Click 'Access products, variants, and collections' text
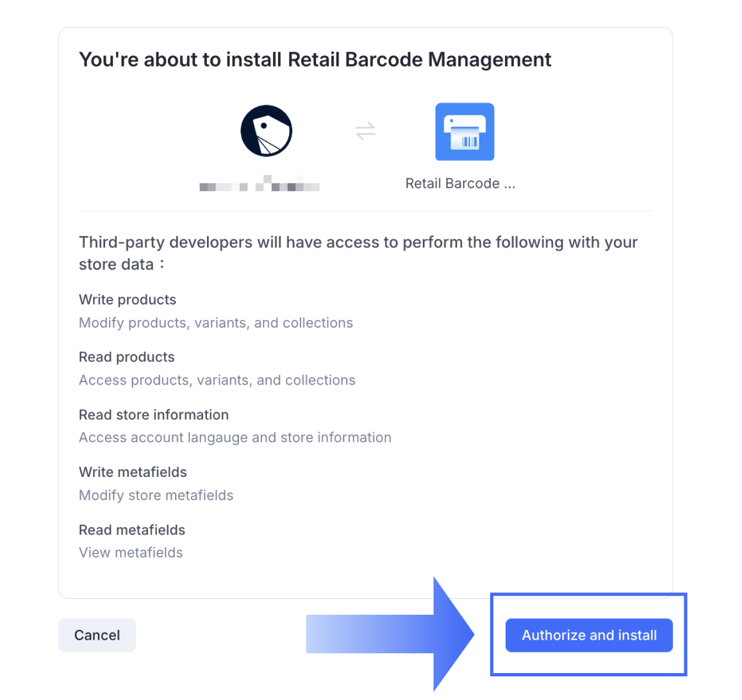Image resolution: width=742 pixels, height=700 pixels. tap(217, 380)
